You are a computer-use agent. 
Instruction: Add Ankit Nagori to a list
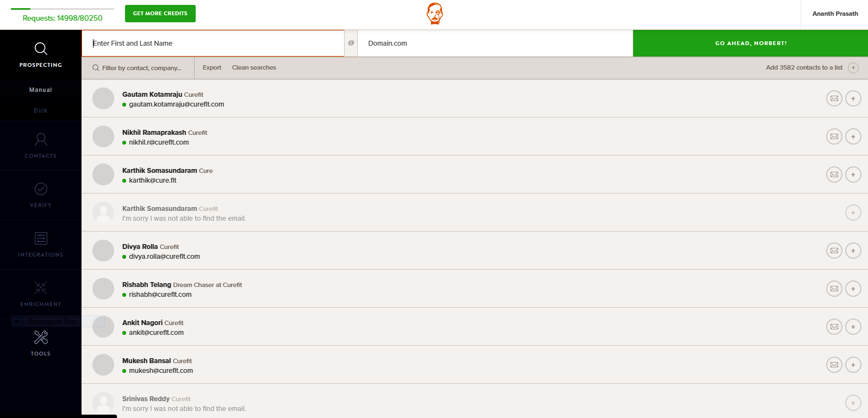tap(853, 327)
